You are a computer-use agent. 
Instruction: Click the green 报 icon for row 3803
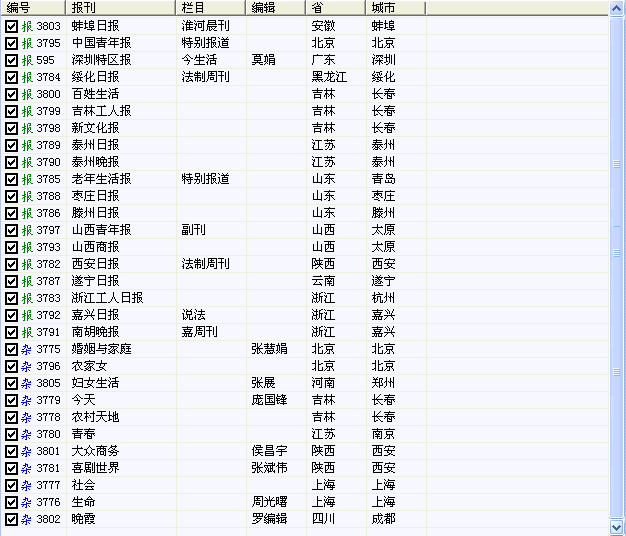tap(27, 26)
